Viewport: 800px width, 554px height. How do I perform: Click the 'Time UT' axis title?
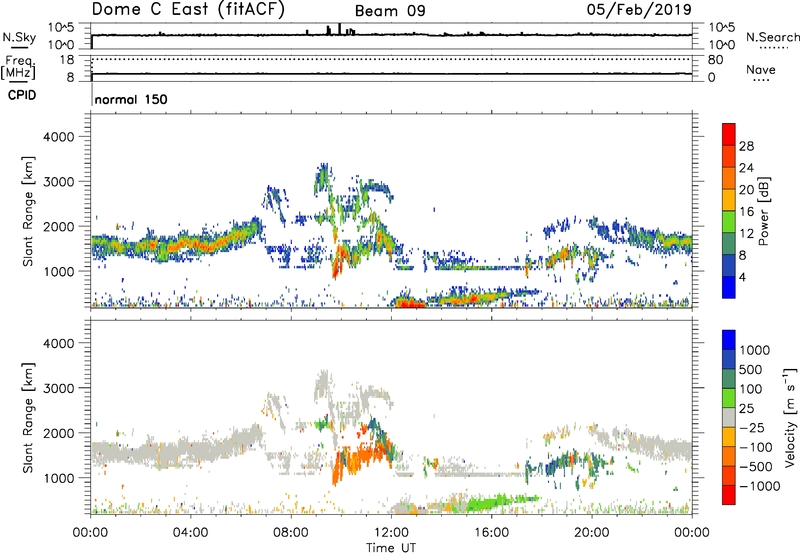pos(391,548)
